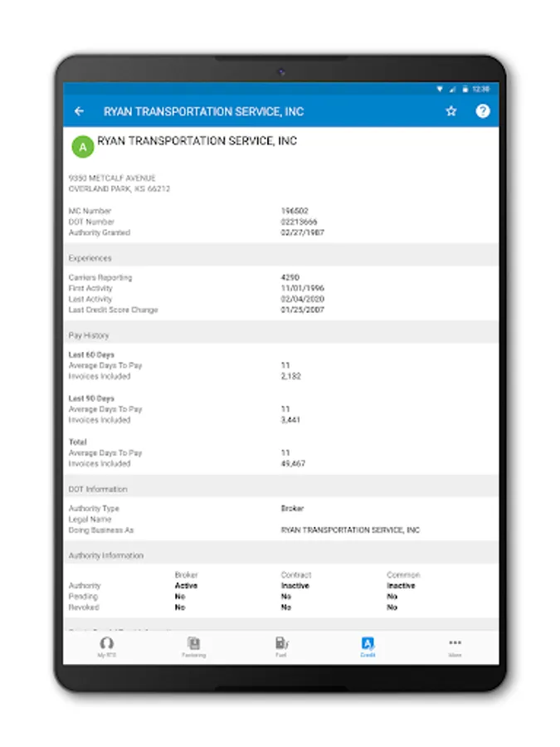Viewport: 560px width, 747px height.
Task: Tap the Authority Type value Broker
Action: coord(292,508)
